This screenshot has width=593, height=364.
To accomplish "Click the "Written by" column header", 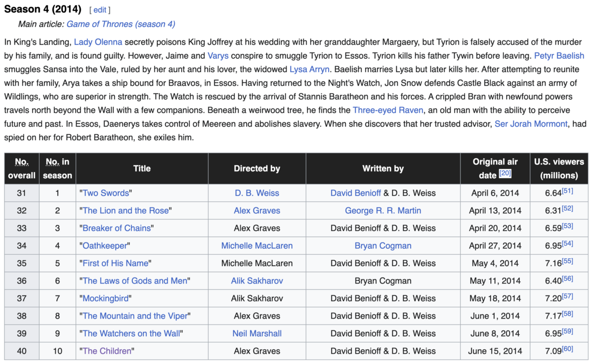I will point(383,168).
